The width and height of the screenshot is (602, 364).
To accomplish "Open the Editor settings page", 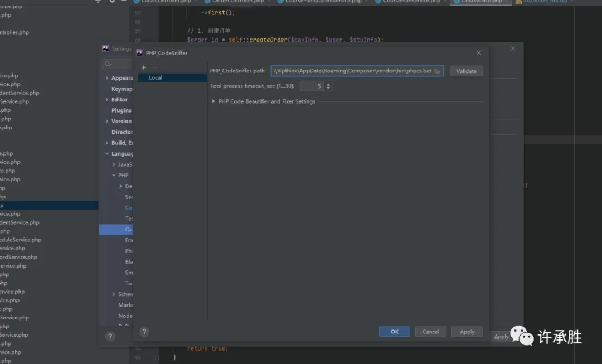I will coord(119,99).
